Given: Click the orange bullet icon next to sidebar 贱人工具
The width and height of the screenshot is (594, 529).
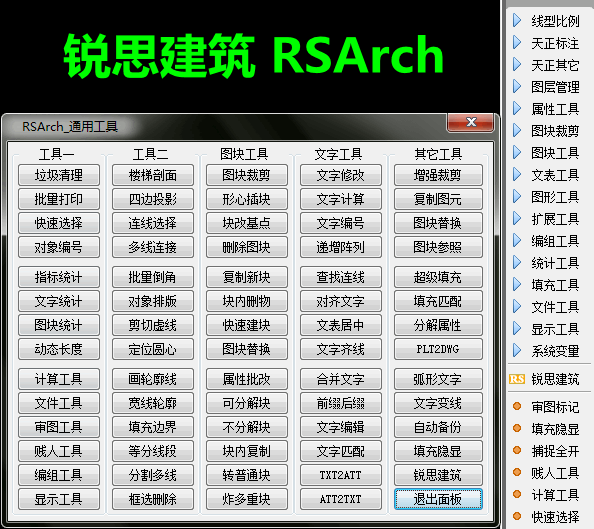Looking at the screenshot, I should click(517, 472).
